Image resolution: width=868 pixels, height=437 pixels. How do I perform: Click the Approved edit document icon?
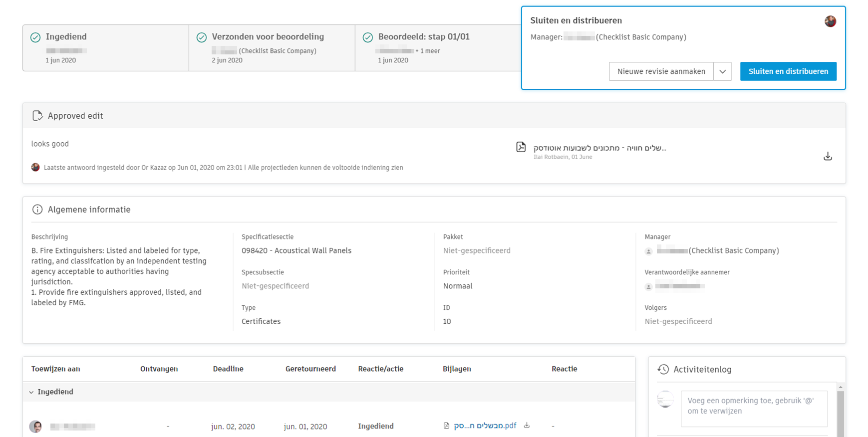point(37,116)
